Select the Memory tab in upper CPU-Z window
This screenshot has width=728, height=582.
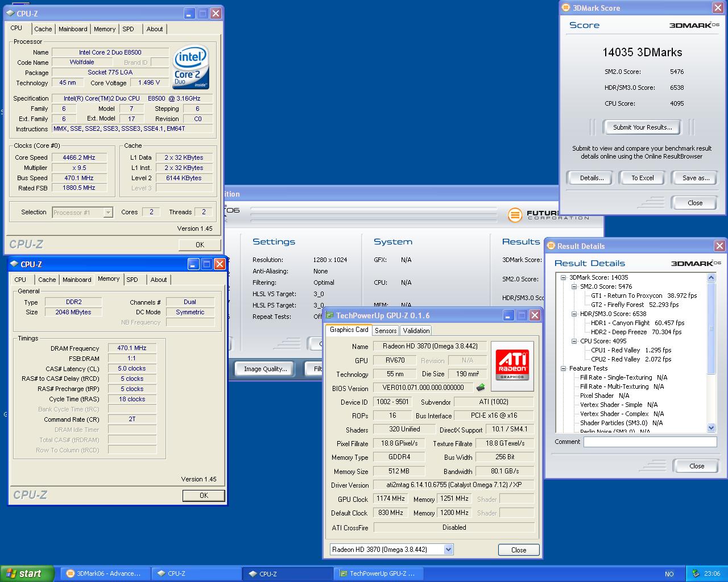click(105, 29)
